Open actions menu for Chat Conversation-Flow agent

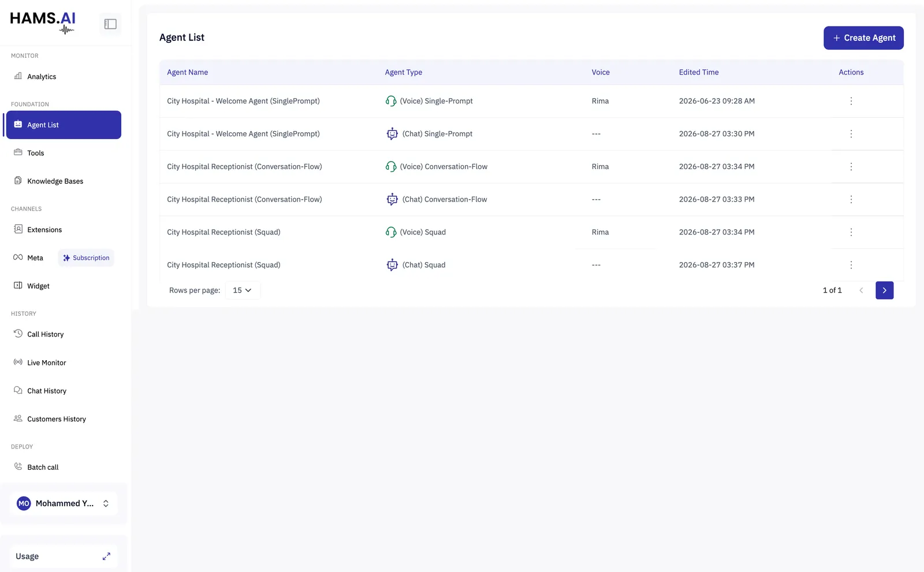click(851, 200)
